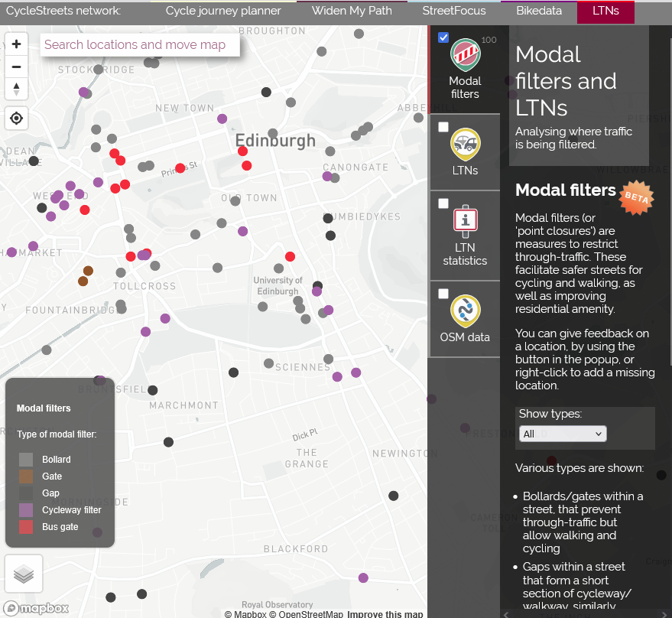
Task: Click the OSM data layer icon
Action: pos(465,311)
